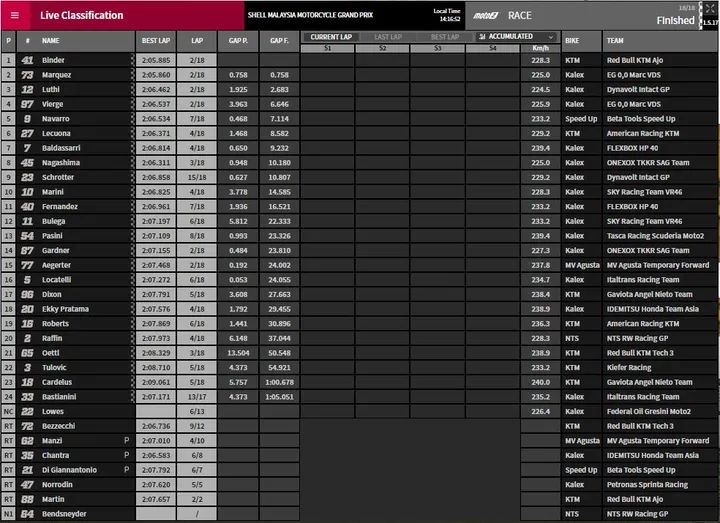
Task: Click the Finished race status label
Action: (x=675, y=21)
